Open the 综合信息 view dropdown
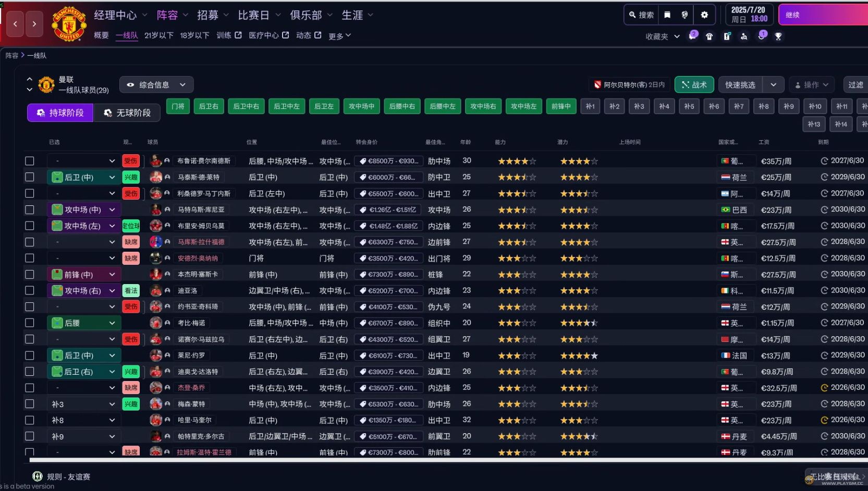Screen dimensions: 868x491 pyautogui.click(x=156, y=84)
